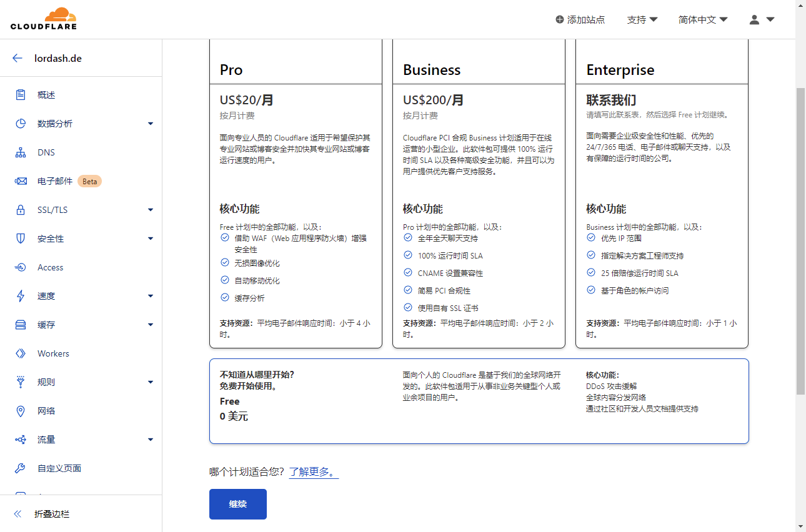This screenshot has height=532, width=806.
Task: Click the 电子邮件 envelope icon
Action: pyautogui.click(x=21, y=181)
